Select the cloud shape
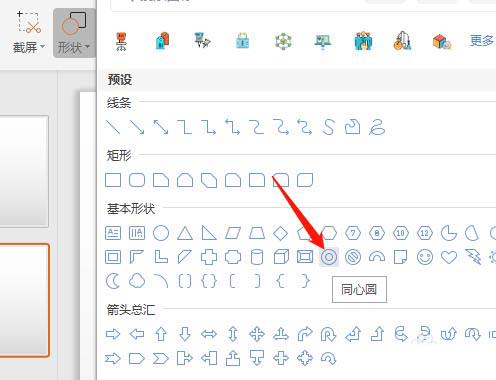The image size is (496, 380). pos(137,281)
